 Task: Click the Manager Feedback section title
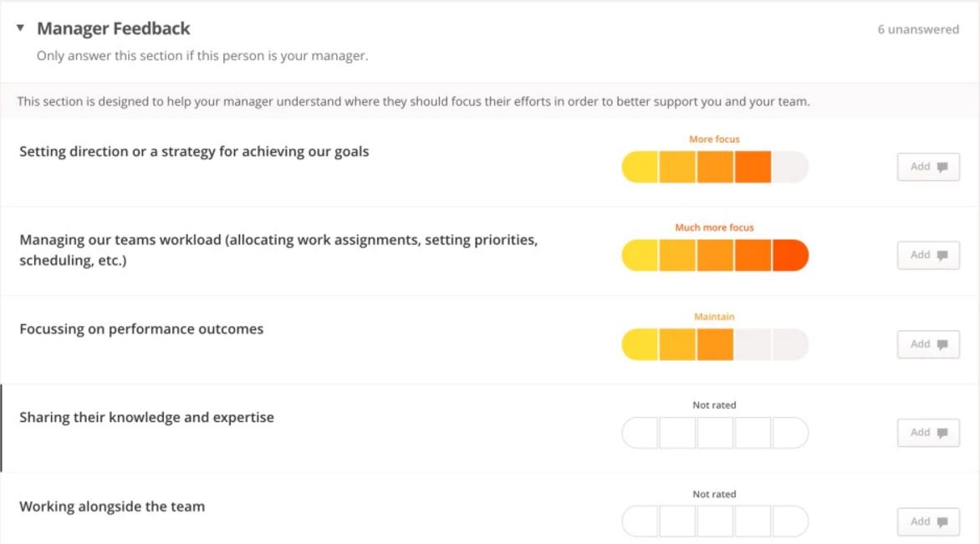point(114,28)
